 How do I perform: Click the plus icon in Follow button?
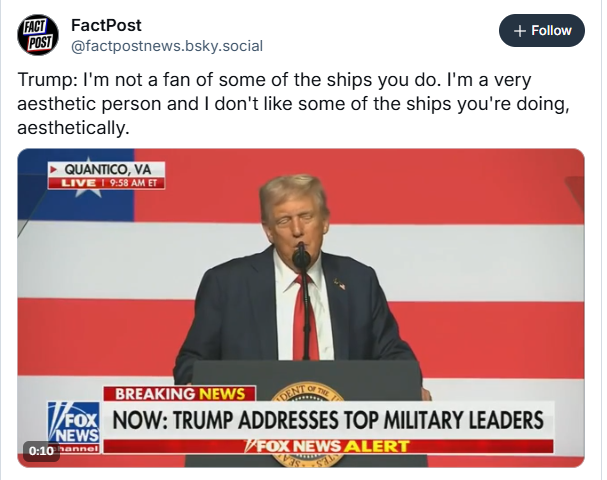coord(520,31)
